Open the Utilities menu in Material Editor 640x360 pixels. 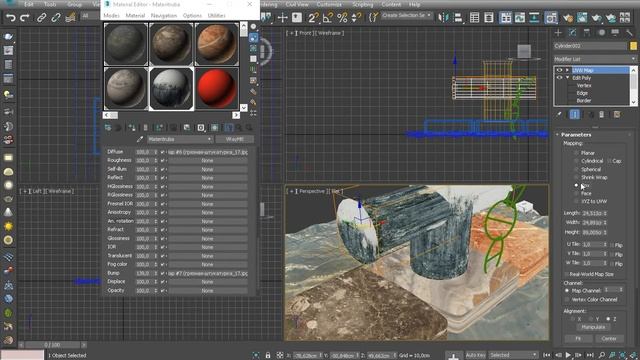[217, 16]
